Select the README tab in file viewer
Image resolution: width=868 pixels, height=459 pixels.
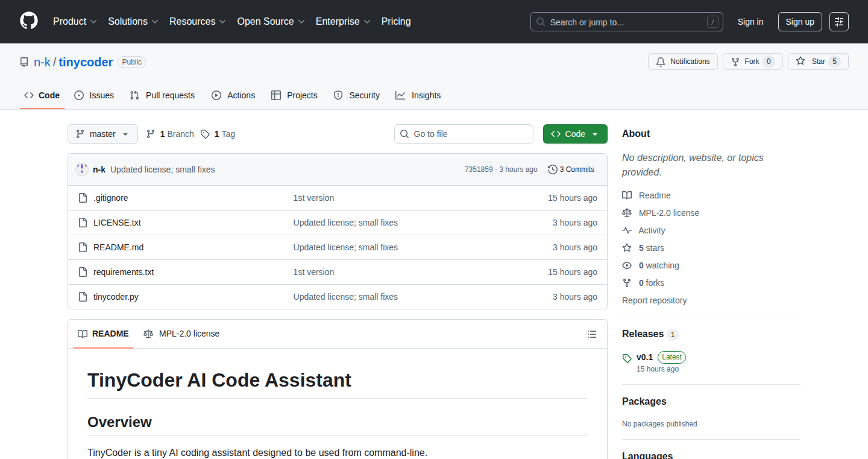pyautogui.click(x=103, y=334)
